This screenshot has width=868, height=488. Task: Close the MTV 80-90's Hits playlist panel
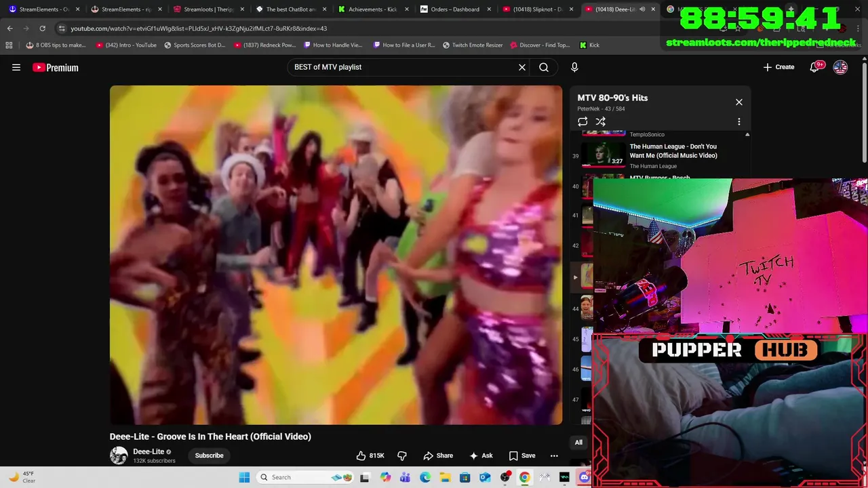[739, 102]
